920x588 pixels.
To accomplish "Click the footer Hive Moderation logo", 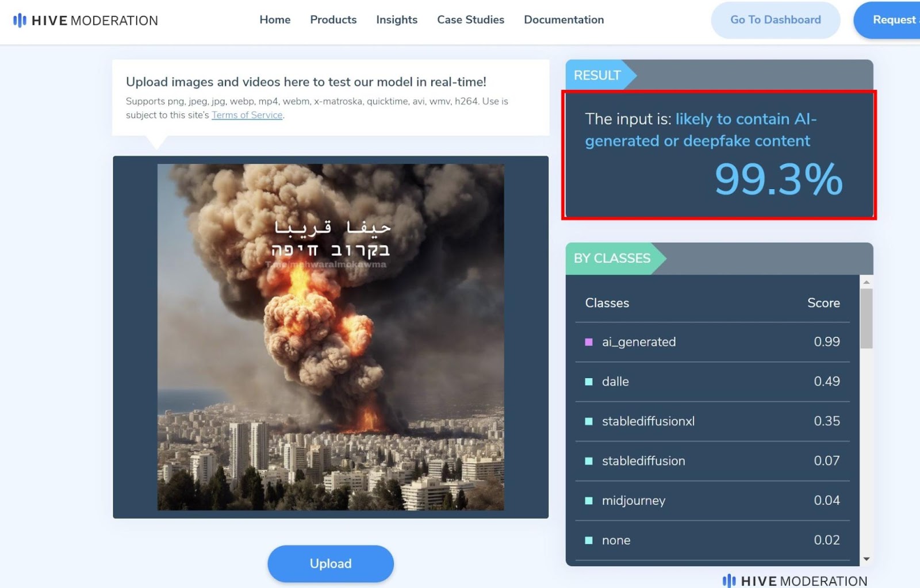I will coord(794,581).
